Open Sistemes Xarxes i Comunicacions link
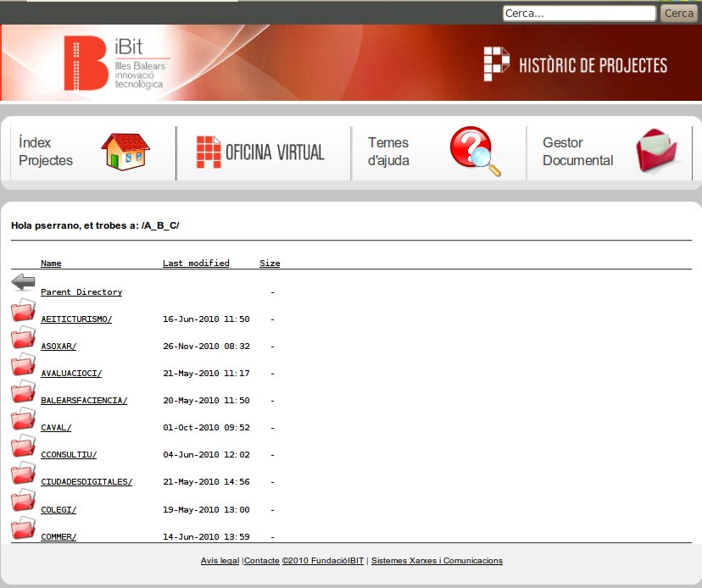Viewport: 702px width, 588px height. pyautogui.click(x=437, y=561)
